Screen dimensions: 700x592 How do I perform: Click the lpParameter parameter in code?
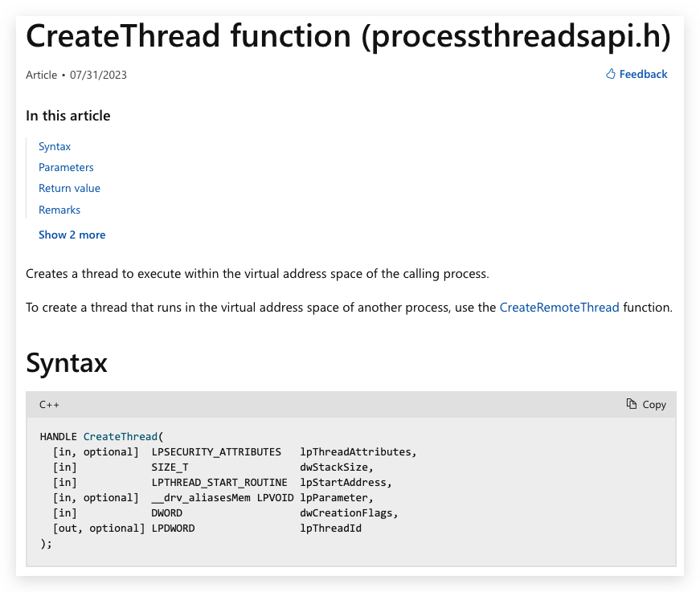pos(334,497)
